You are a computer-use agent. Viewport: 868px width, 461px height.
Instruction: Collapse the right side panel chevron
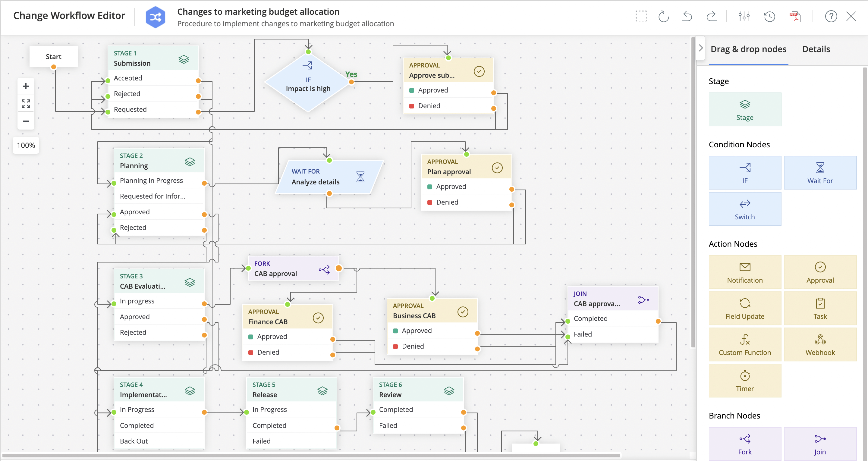tap(700, 48)
